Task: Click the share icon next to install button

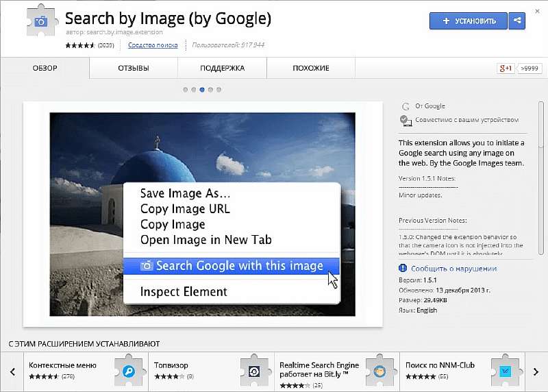Action: point(517,21)
